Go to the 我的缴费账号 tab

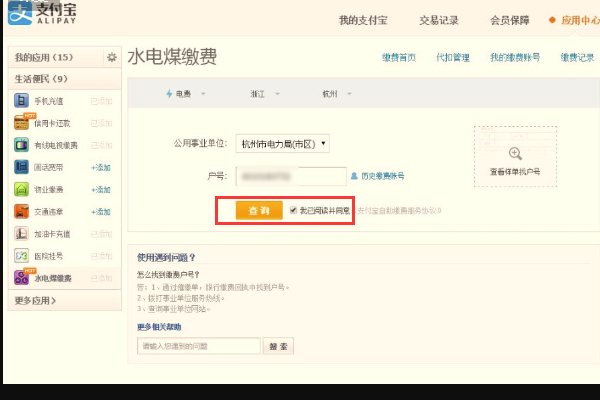[x=515, y=57]
